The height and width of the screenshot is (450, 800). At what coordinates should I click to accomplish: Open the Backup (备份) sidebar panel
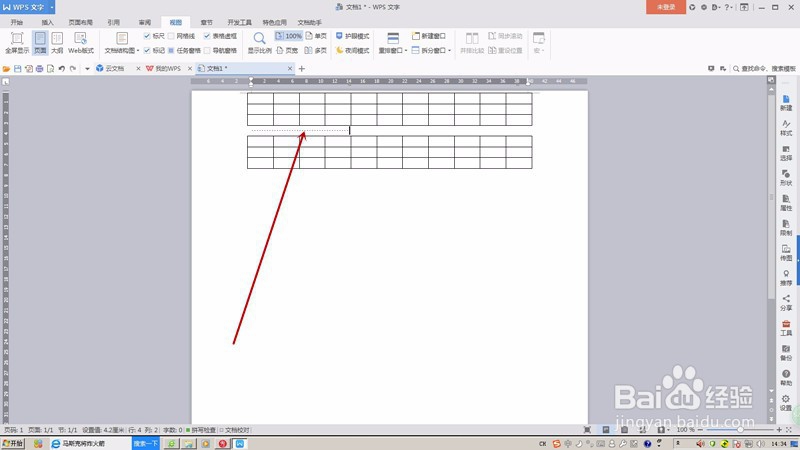coord(786,353)
